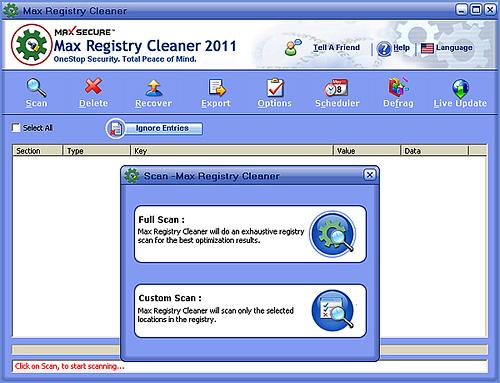Minimize the Max Registry Cleaner window

coord(461,10)
